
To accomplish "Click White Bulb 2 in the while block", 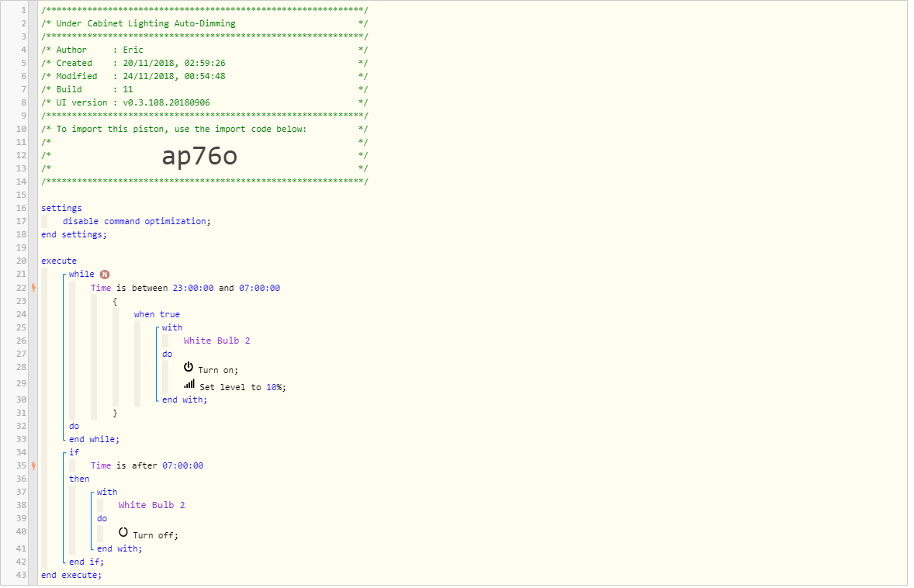I will click(x=216, y=341).
